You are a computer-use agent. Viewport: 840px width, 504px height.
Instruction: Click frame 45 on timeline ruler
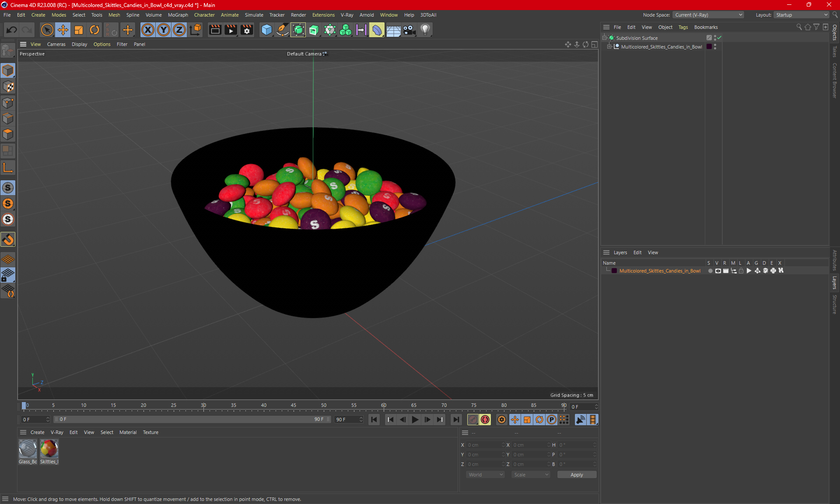click(293, 406)
